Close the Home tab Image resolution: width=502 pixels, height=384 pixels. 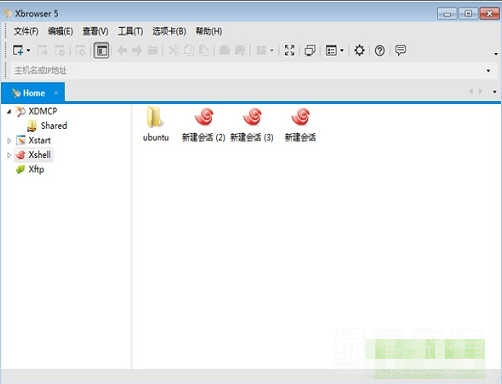click(56, 93)
